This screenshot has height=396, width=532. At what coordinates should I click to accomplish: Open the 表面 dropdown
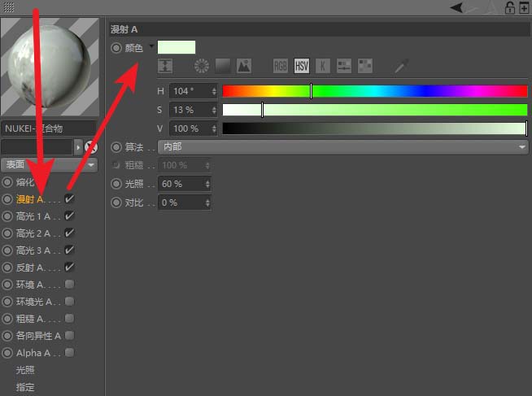[x=49, y=165]
